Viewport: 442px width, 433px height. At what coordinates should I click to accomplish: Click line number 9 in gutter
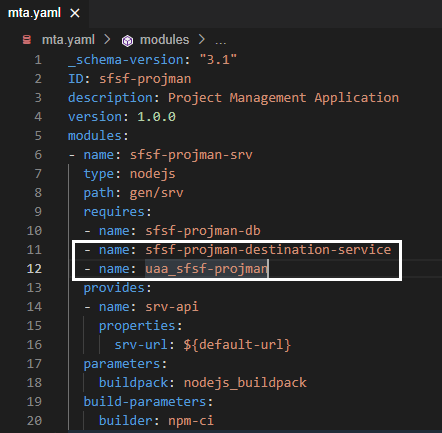pyautogui.click(x=38, y=212)
